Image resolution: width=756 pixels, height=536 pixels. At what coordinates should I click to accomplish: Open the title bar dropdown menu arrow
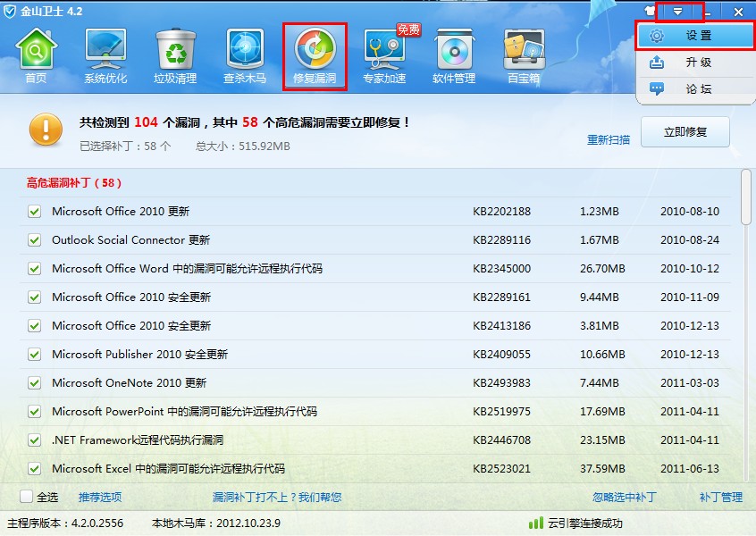tap(677, 11)
